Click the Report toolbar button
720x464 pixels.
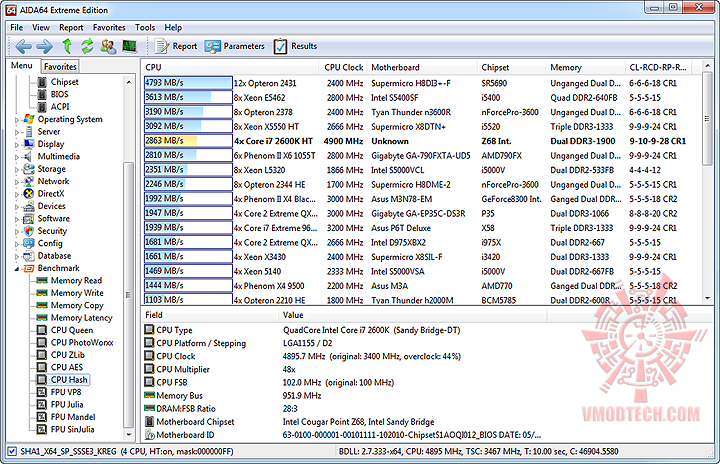click(x=176, y=46)
